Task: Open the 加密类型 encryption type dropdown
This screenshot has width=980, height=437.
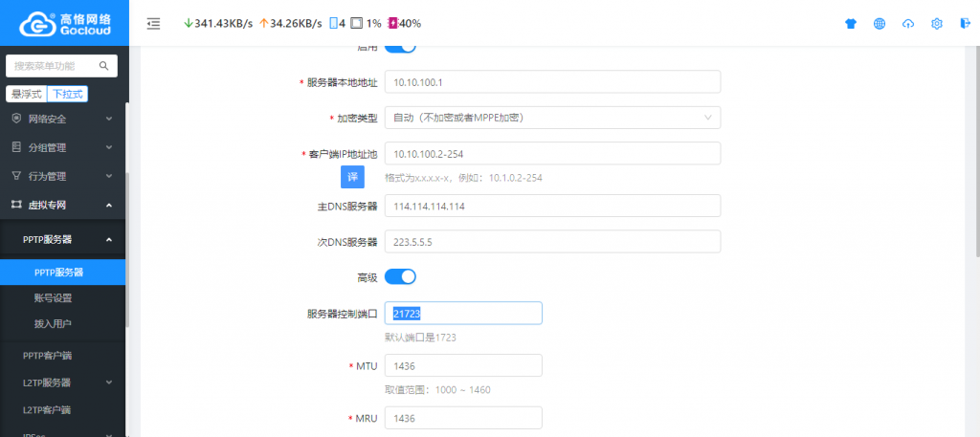Action: [552, 118]
